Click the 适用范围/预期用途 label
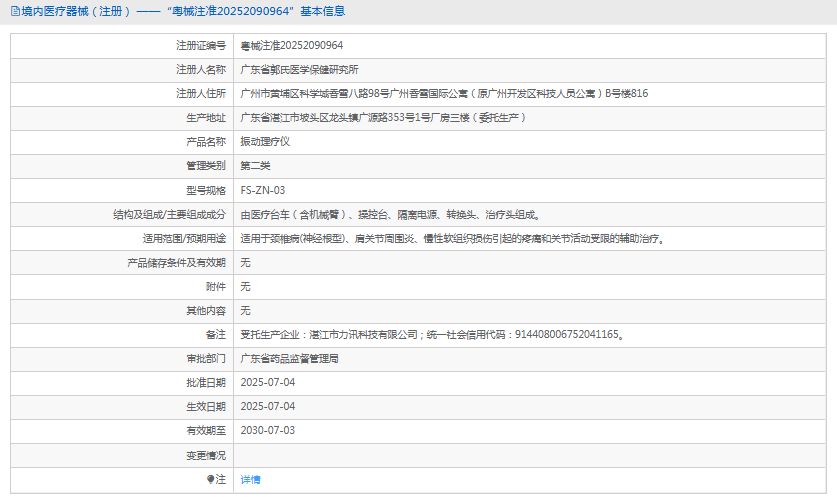 (x=184, y=239)
